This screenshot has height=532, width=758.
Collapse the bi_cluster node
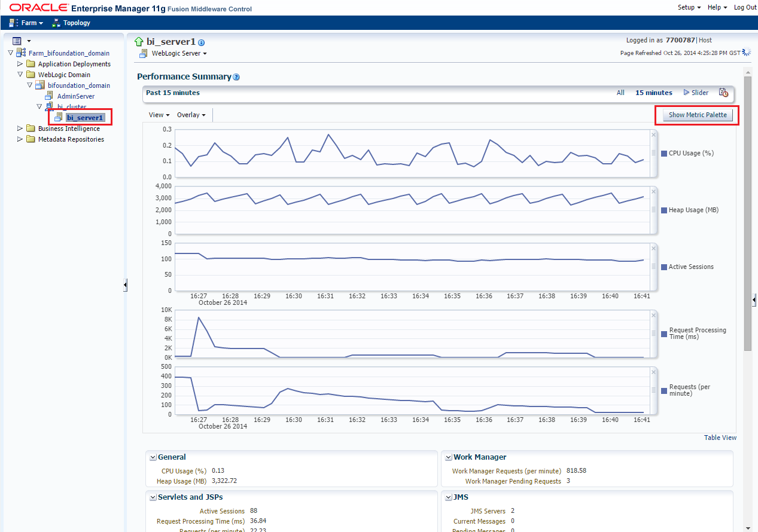pos(39,106)
